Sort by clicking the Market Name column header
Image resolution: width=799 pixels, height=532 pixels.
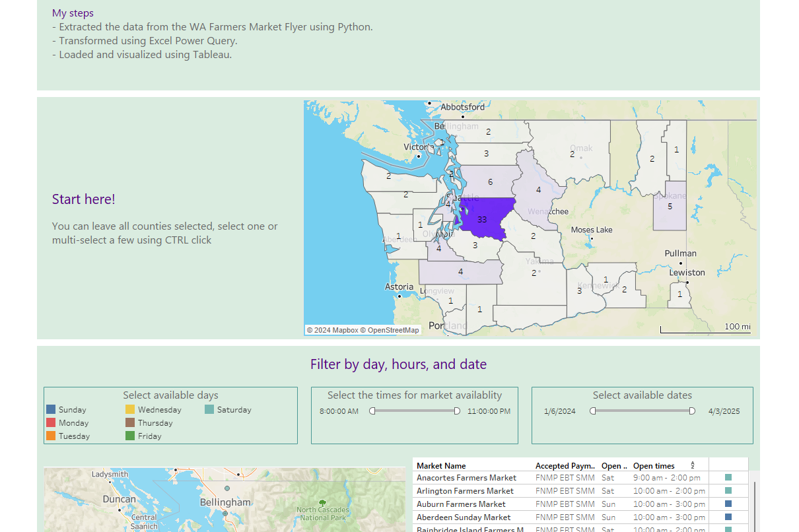tap(441, 465)
